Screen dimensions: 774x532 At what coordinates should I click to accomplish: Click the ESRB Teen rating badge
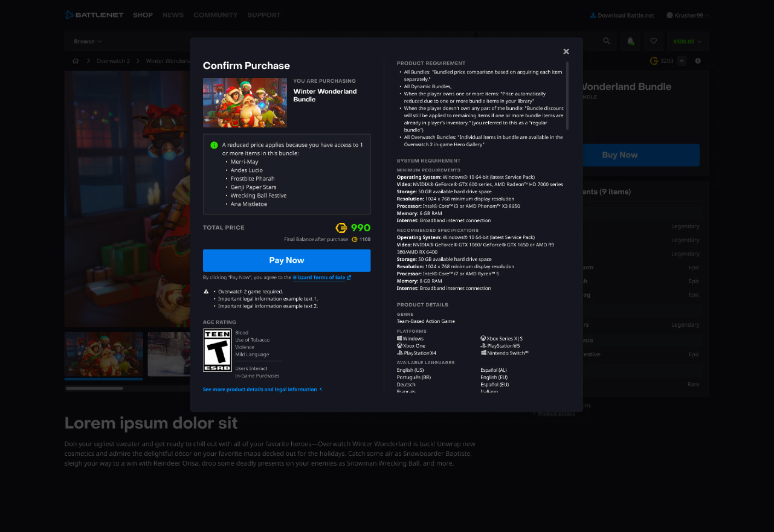click(x=218, y=350)
